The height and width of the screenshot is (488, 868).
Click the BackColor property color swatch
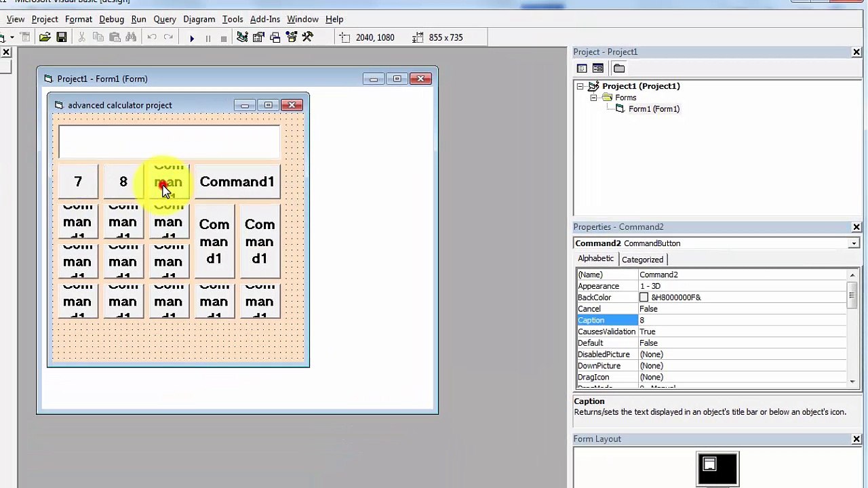click(644, 298)
